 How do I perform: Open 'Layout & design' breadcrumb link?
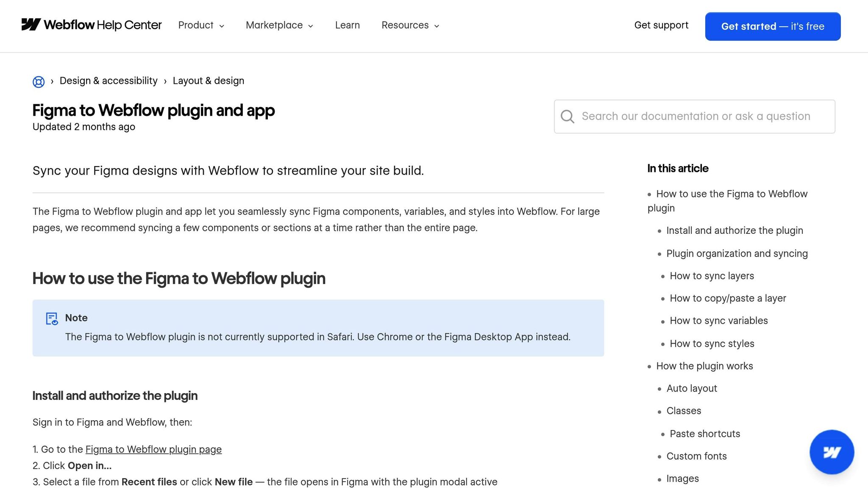pyautogui.click(x=208, y=80)
